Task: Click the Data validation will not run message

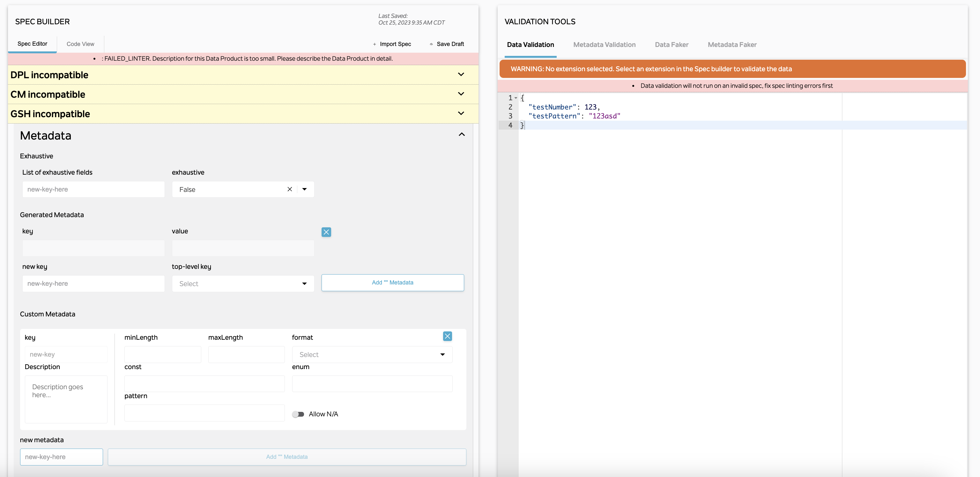Action: point(736,86)
